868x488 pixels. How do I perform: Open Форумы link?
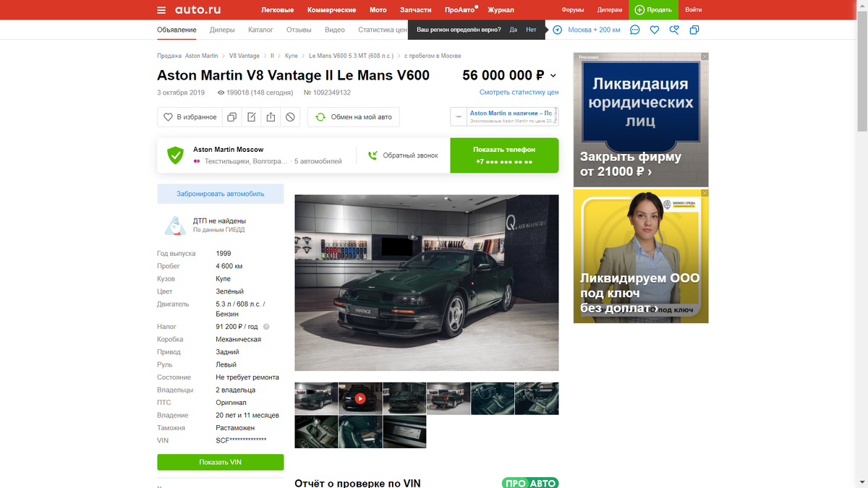tap(573, 10)
